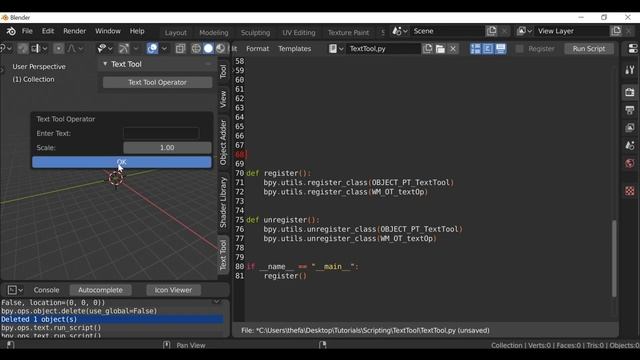Switch to Texture Paint workspace tab
Screen dimensions: 640x360
point(348,33)
